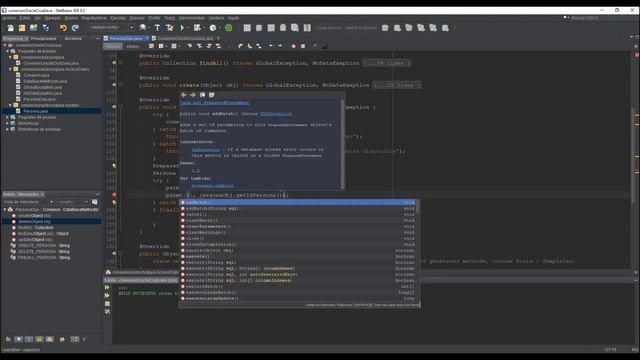Select executeLargeUpdate() completion entry

pos(298,298)
